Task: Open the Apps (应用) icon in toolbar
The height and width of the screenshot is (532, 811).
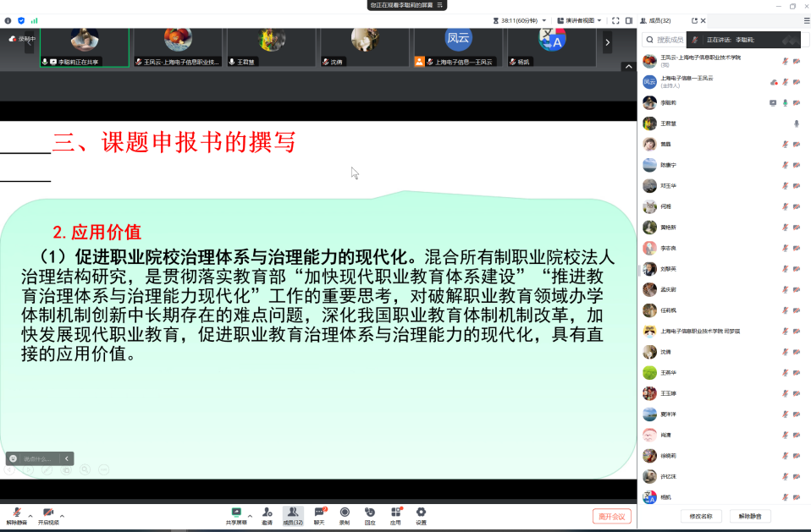Action: click(395, 513)
